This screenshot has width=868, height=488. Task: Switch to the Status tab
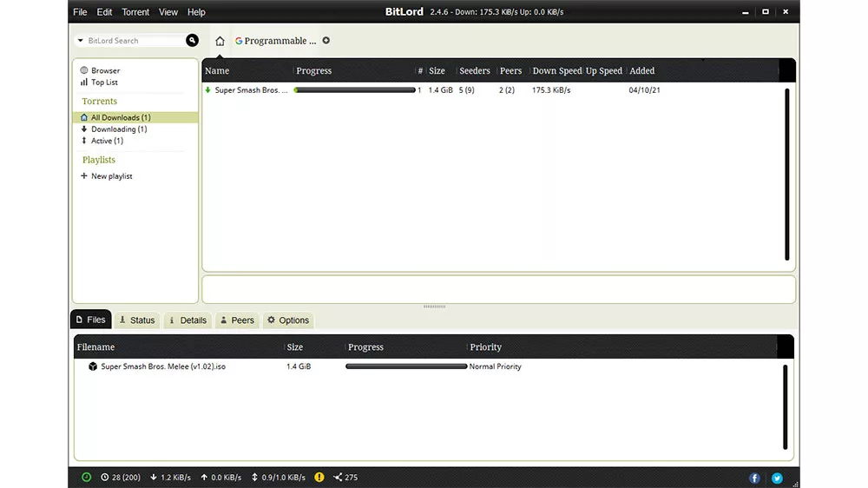pos(137,320)
